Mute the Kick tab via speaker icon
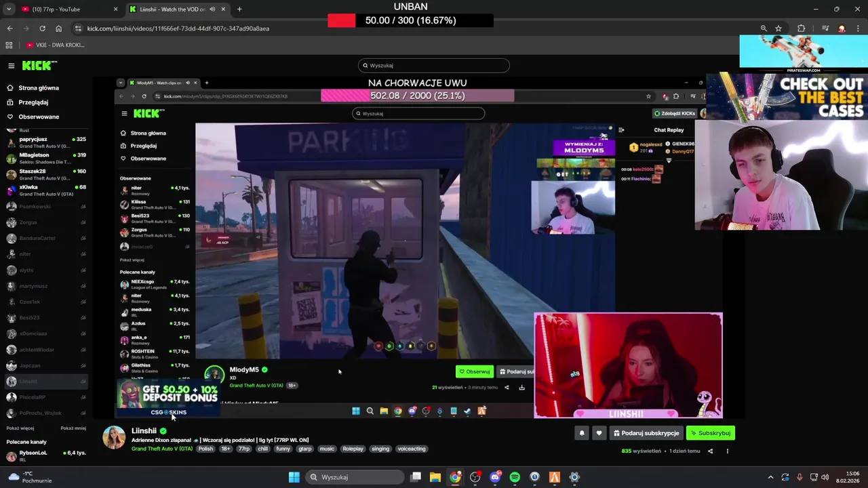This screenshot has width=868, height=488. point(212,9)
